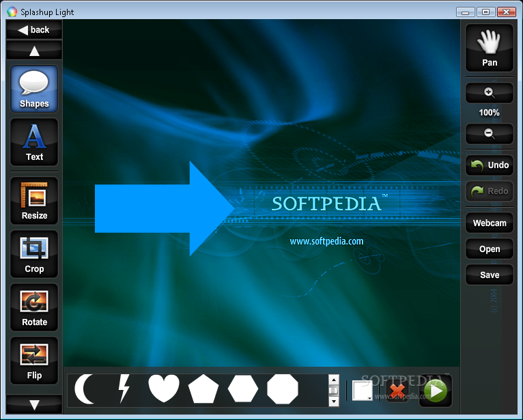The width and height of the screenshot is (523, 420).
Task: Select the Shapes tool
Action: click(34, 89)
